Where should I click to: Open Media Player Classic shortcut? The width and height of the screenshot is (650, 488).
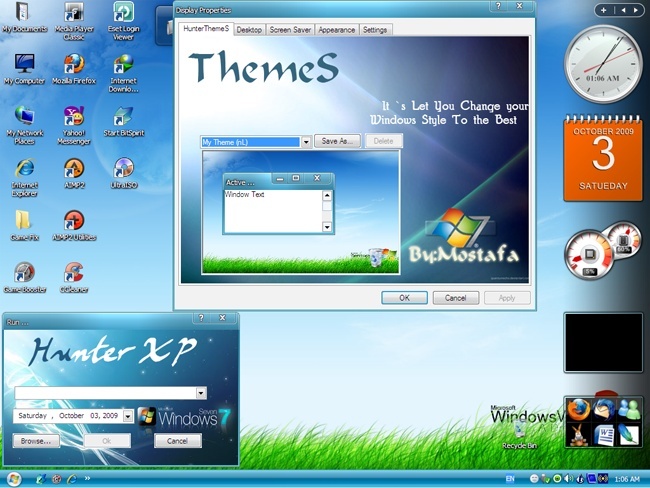[74, 21]
